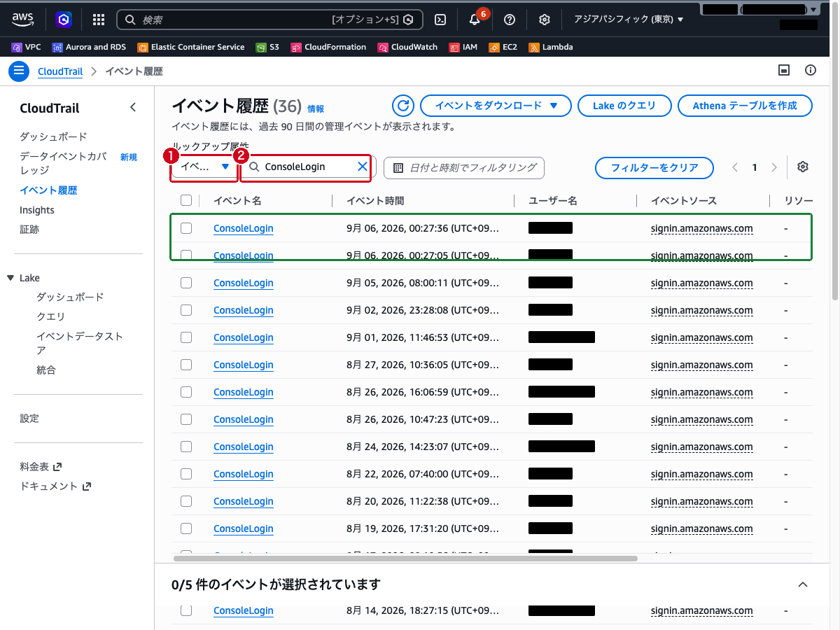The image size is (840, 630).
Task: Open table preferences gear icon
Action: pyautogui.click(x=803, y=167)
